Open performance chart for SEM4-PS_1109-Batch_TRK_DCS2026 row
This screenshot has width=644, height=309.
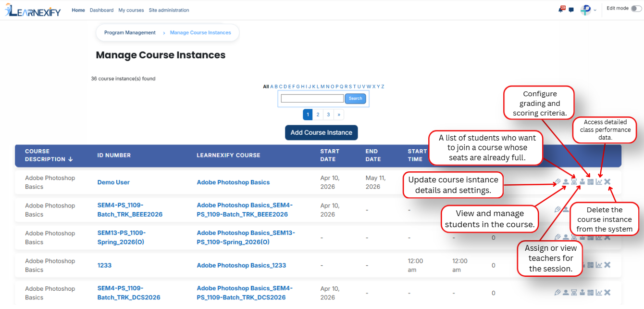599,293
